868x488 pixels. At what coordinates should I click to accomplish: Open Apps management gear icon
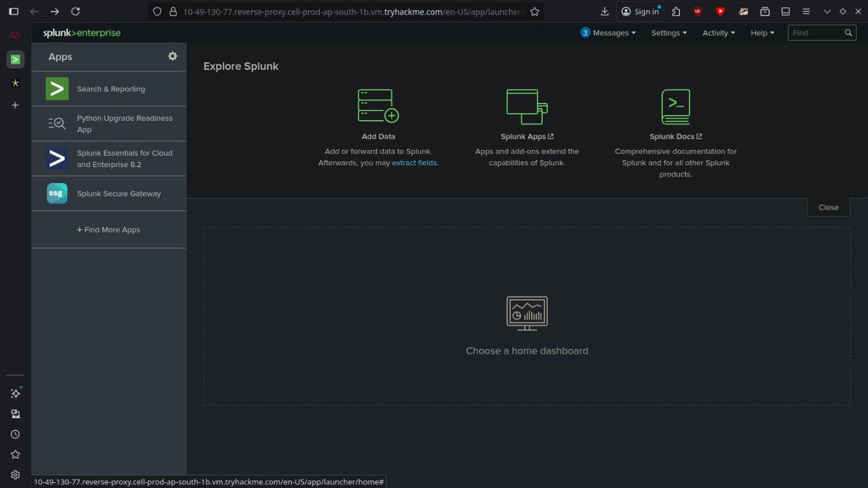(172, 56)
